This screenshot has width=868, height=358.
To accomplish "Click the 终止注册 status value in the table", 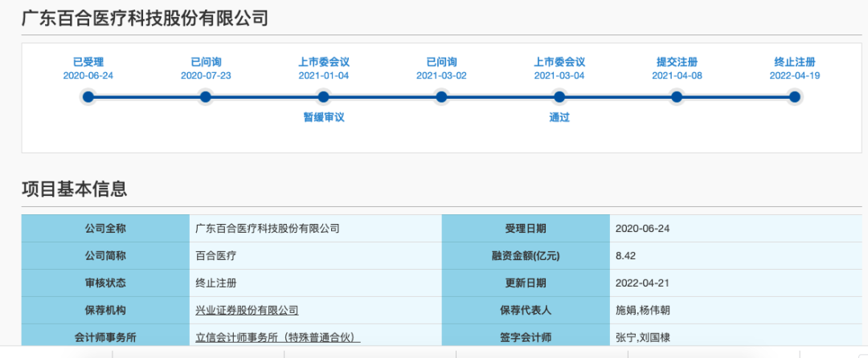I will click(x=216, y=283).
